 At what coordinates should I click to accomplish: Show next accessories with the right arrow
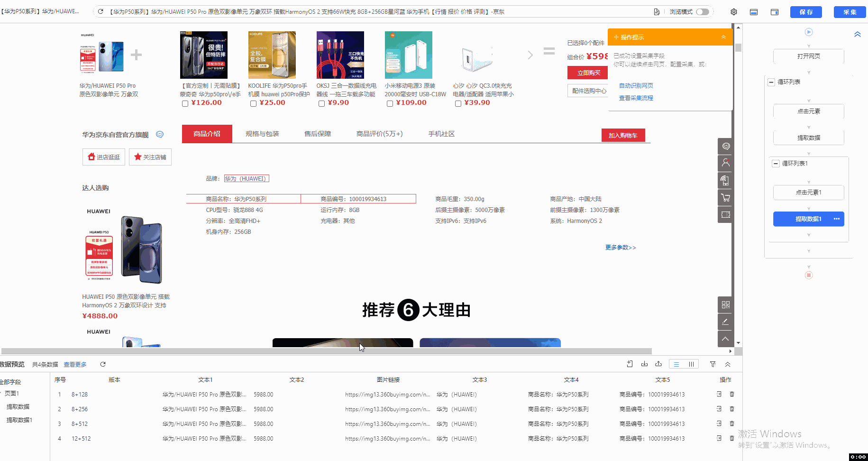click(x=530, y=55)
